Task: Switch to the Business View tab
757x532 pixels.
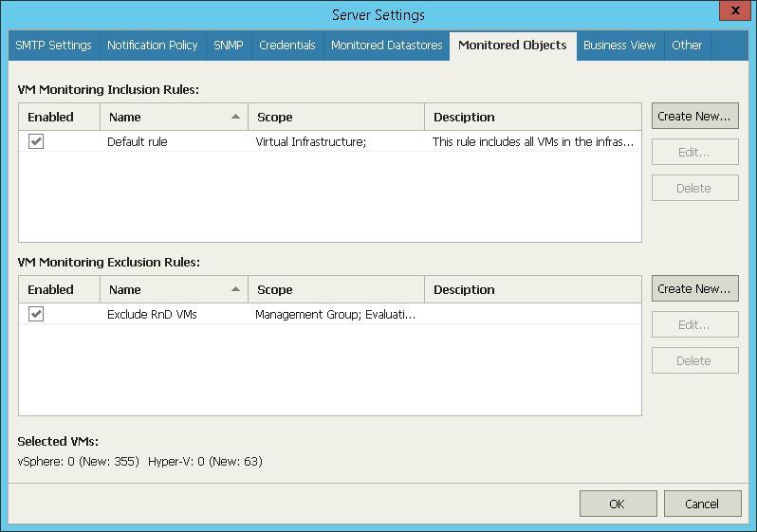Action: point(619,46)
